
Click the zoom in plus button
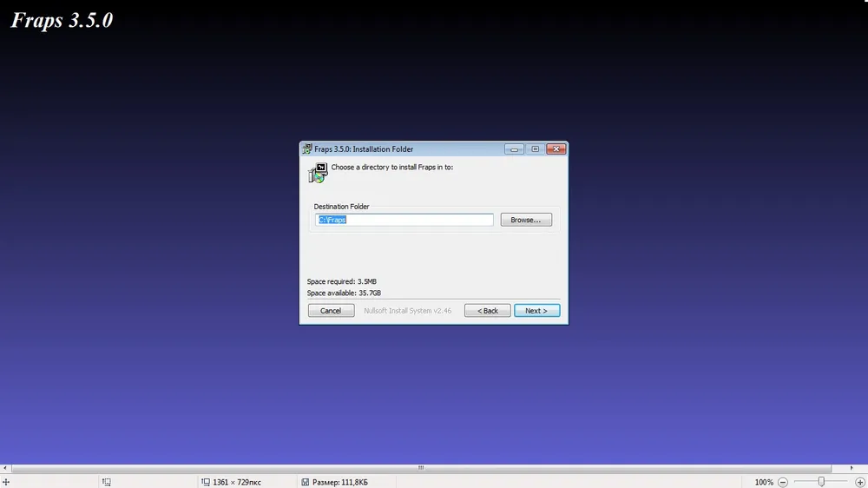coord(859,483)
